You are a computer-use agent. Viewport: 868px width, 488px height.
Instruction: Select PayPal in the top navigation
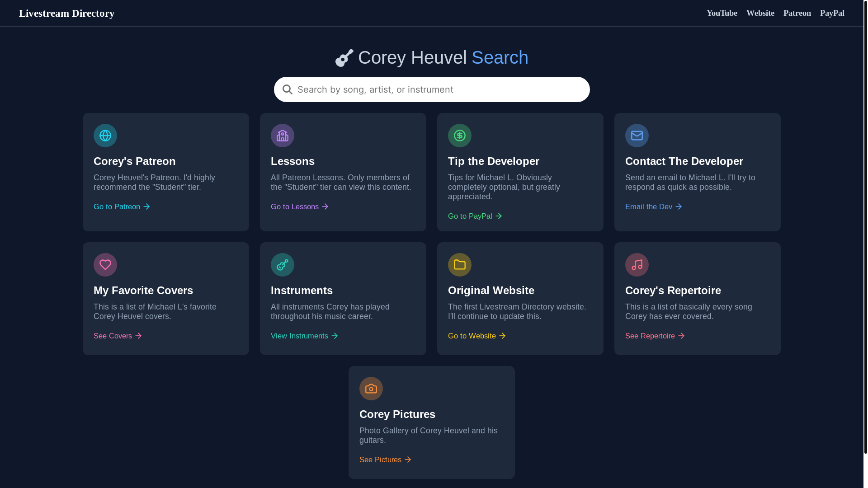coord(832,13)
